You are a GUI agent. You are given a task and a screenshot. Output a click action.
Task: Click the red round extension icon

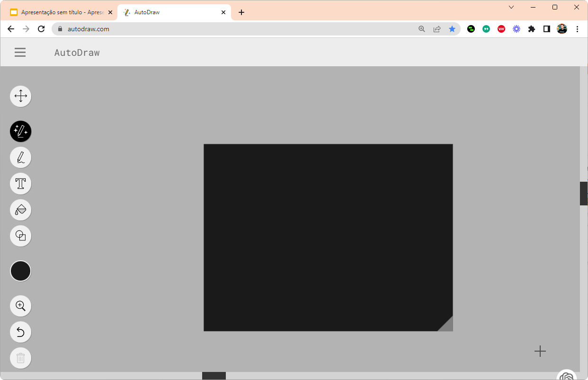click(x=501, y=29)
